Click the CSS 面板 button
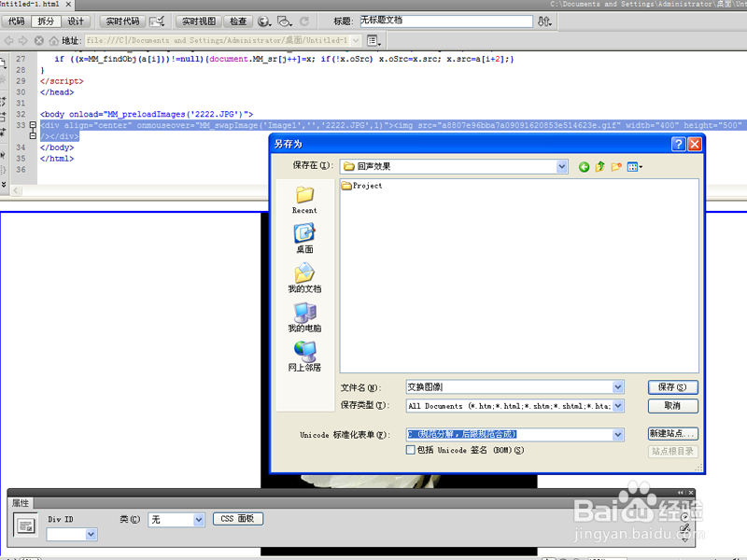Image resolution: width=747 pixels, height=560 pixels. [238, 519]
